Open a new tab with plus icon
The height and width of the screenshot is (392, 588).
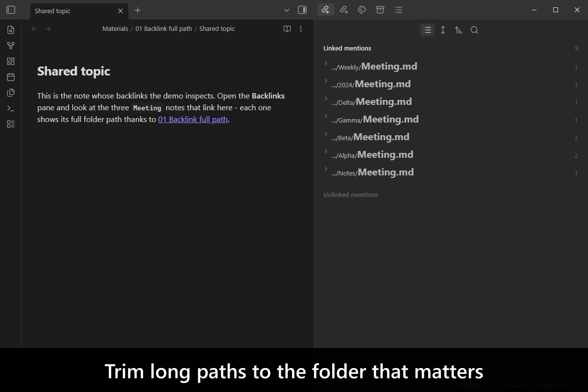click(138, 10)
